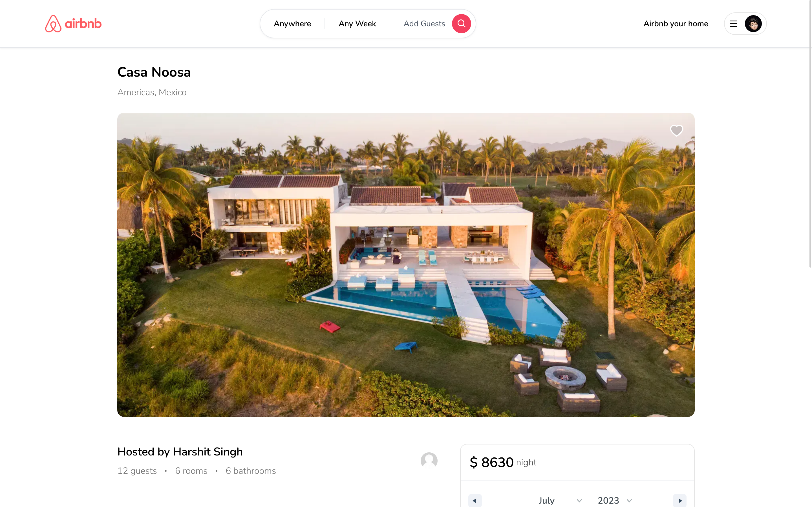The height and width of the screenshot is (507, 812).
Task: Click the host avatar placeholder icon
Action: pos(429,461)
